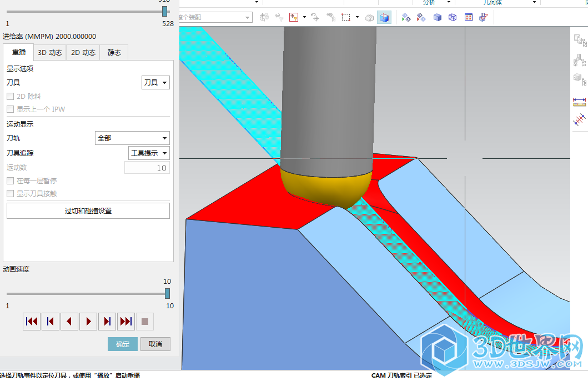The height and width of the screenshot is (381, 588).
Task: Click the 动画速度 label
Action: pyautogui.click(x=16, y=269)
